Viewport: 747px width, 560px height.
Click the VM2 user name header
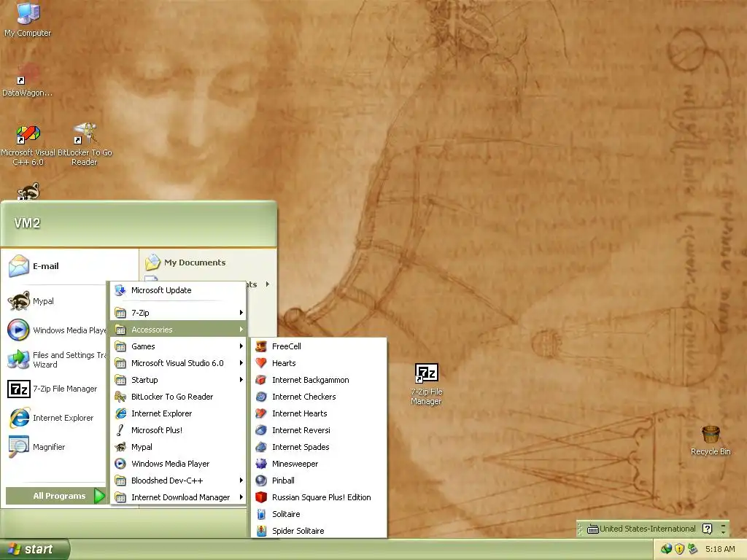tap(27, 223)
